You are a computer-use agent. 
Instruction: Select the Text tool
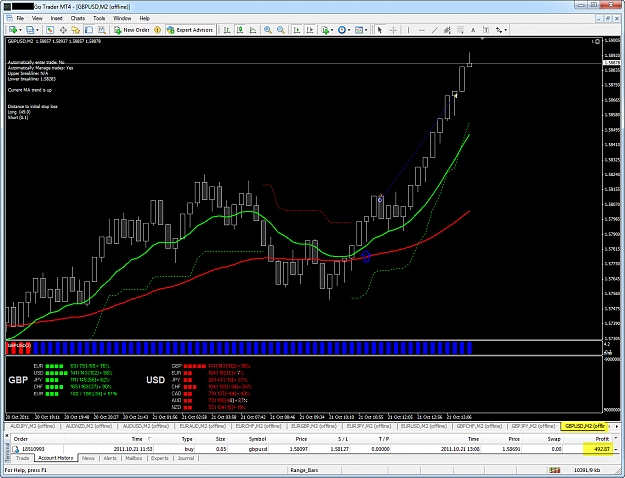[x=473, y=30]
